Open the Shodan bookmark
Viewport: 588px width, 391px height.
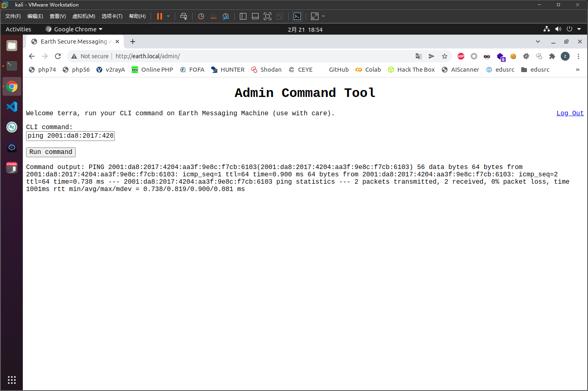[266, 70]
